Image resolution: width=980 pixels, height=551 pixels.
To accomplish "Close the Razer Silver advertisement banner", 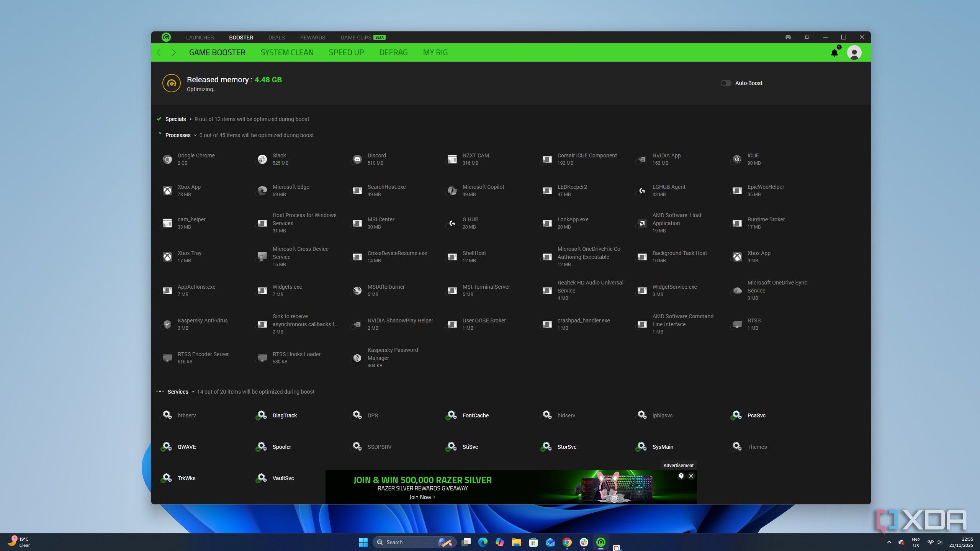I will tap(691, 476).
